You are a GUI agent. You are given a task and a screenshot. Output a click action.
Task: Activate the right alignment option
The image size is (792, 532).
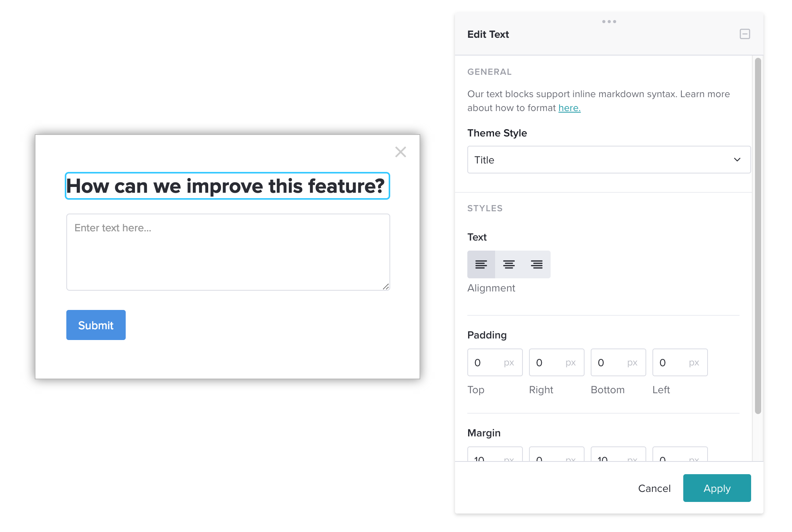pyautogui.click(x=537, y=264)
